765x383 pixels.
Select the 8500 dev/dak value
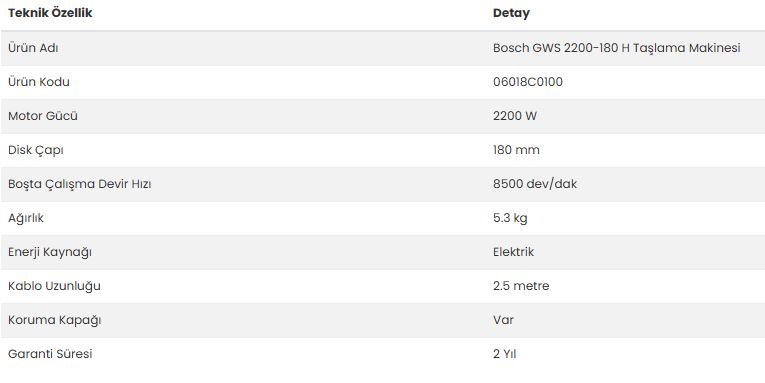[535, 184]
